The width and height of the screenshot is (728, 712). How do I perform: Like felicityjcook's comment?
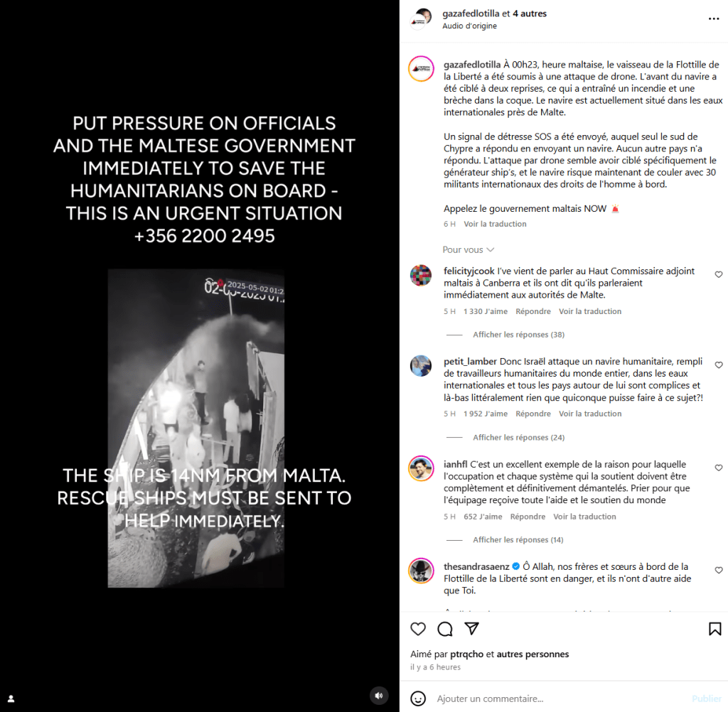(x=719, y=274)
